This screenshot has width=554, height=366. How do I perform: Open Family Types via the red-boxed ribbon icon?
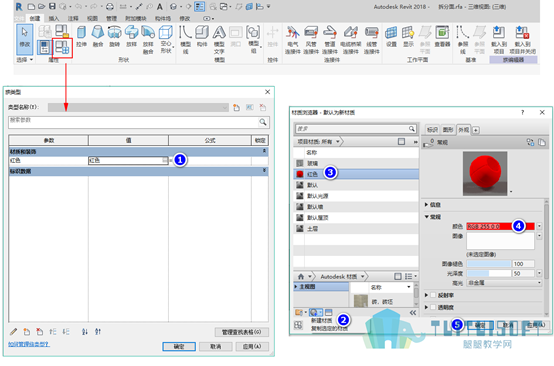[x=63, y=47]
